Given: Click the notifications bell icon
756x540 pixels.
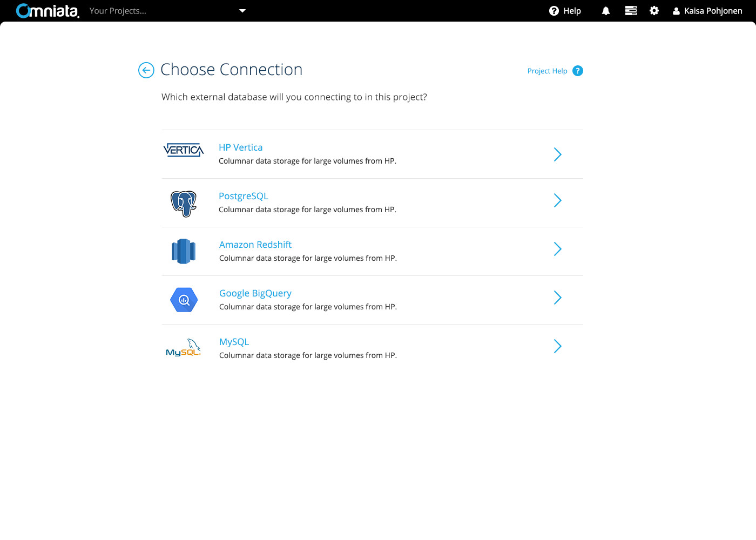Looking at the screenshot, I should pyautogui.click(x=606, y=11).
